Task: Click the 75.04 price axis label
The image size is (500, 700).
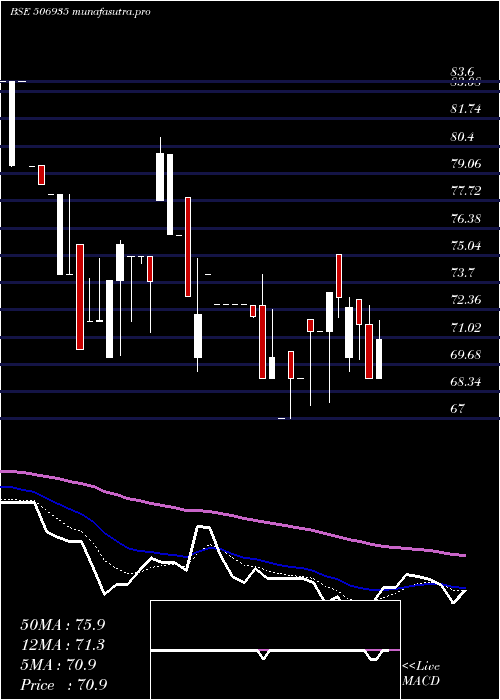Action: 466,246
